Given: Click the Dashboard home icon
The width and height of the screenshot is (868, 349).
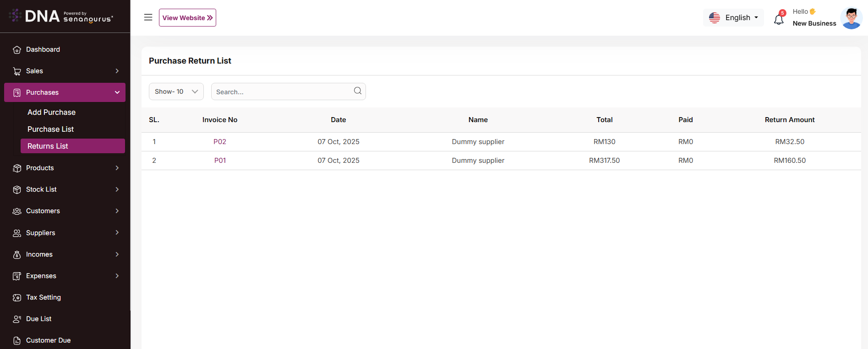Looking at the screenshot, I should (17, 50).
